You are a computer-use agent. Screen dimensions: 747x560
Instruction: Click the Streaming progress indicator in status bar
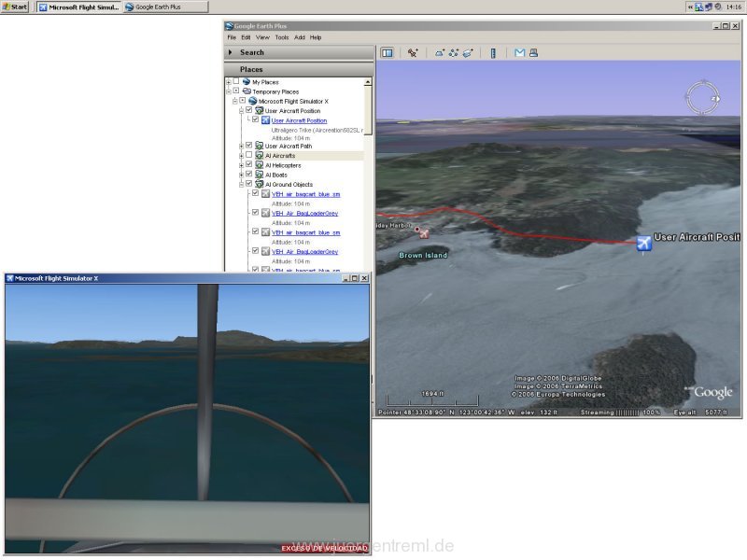620,413
